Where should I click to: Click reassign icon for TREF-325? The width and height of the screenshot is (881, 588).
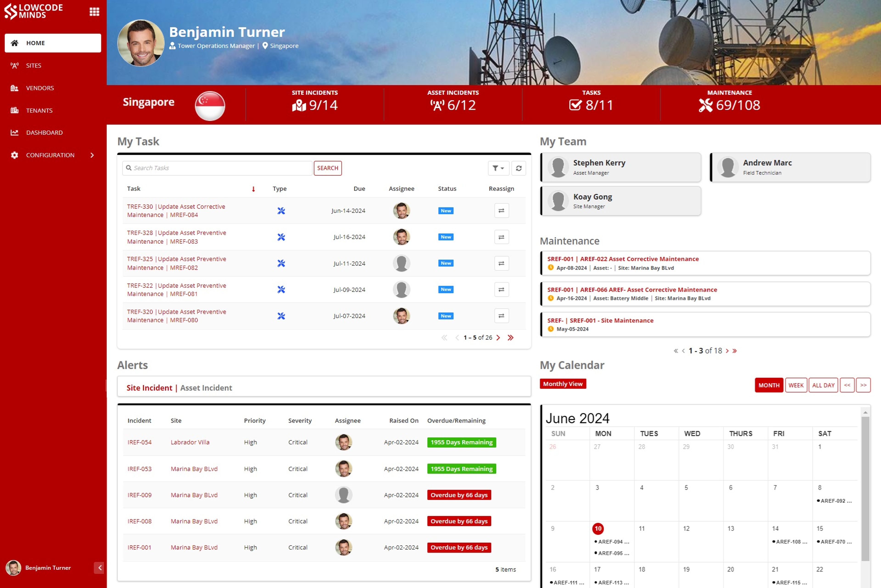pyautogui.click(x=502, y=264)
